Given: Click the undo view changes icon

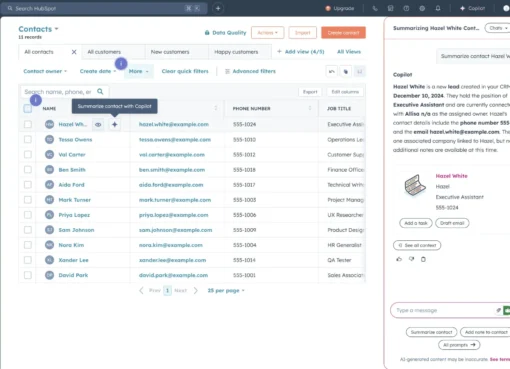Looking at the screenshot, I should pyautogui.click(x=332, y=71).
